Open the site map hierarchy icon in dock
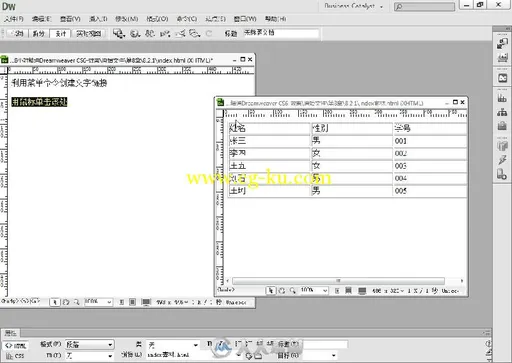Image resolution: width=512 pixels, height=363 pixels. [x=502, y=112]
